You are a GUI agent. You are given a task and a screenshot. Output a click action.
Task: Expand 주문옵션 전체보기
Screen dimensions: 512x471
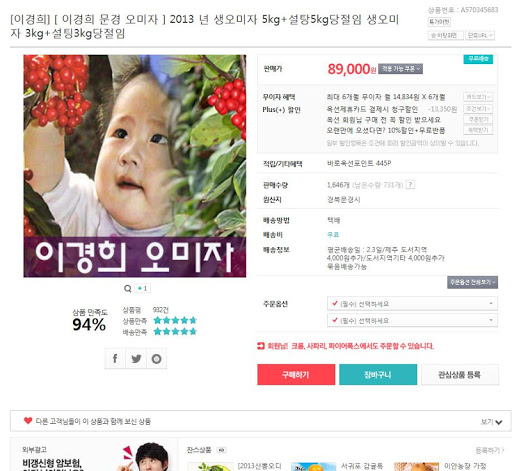coord(472,282)
